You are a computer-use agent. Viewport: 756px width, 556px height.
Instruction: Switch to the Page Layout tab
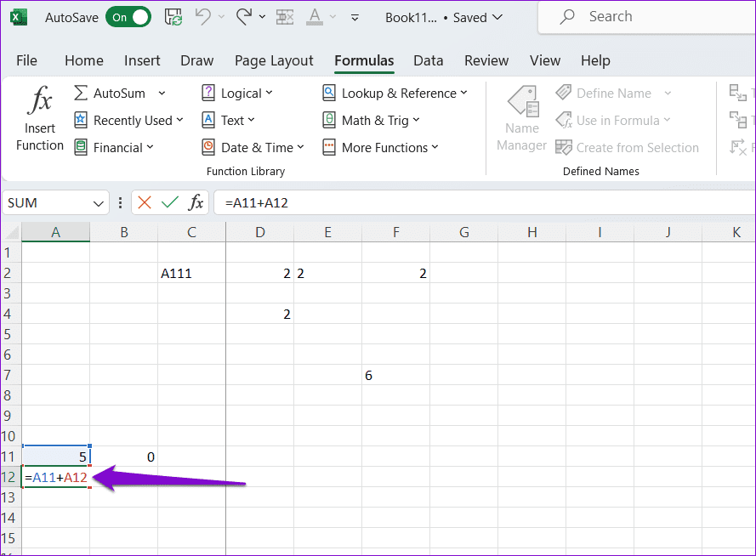[274, 60]
